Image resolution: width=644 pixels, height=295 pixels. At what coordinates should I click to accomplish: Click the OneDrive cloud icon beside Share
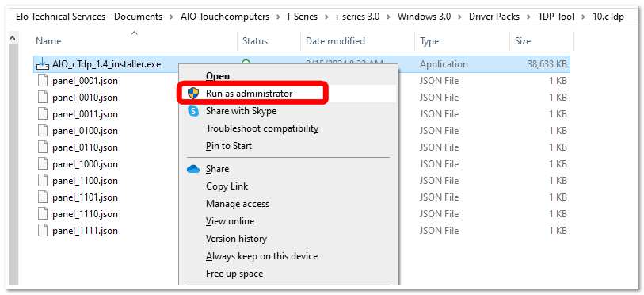pos(193,169)
